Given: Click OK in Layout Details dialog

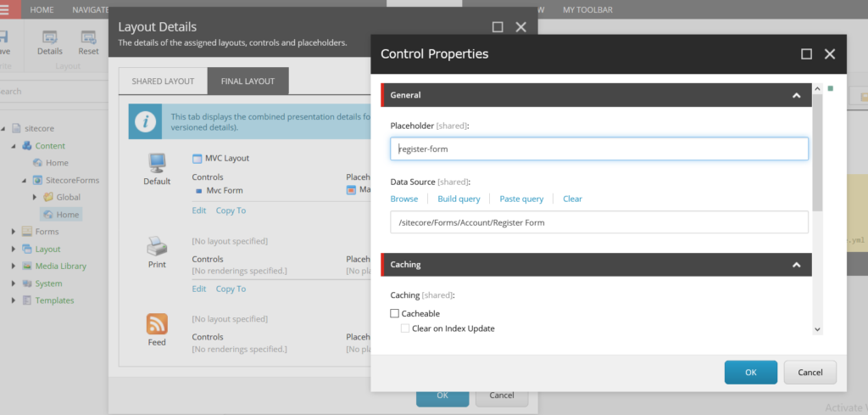Looking at the screenshot, I should pyautogui.click(x=442, y=395).
